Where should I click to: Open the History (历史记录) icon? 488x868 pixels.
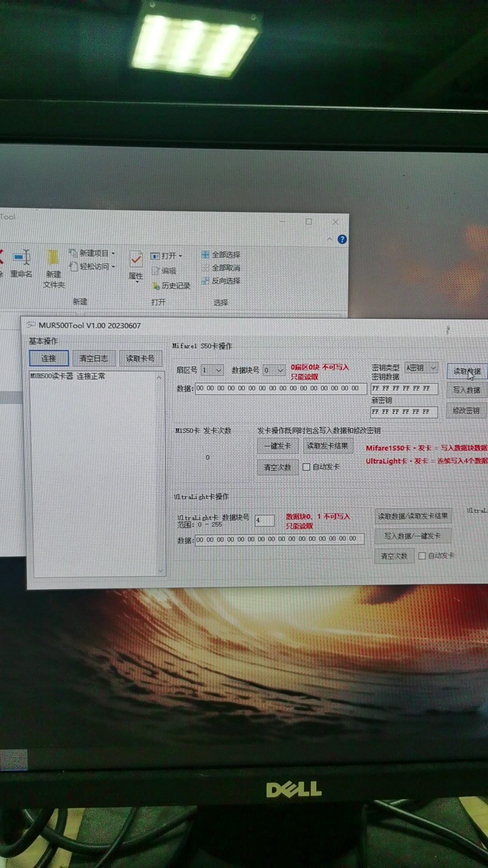pyautogui.click(x=156, y=286)
